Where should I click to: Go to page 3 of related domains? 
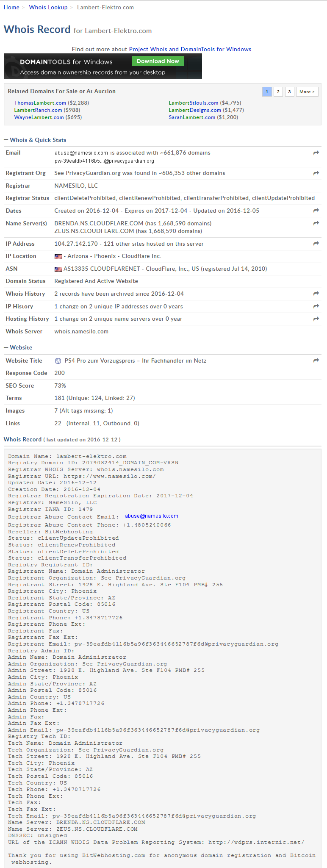289,92
